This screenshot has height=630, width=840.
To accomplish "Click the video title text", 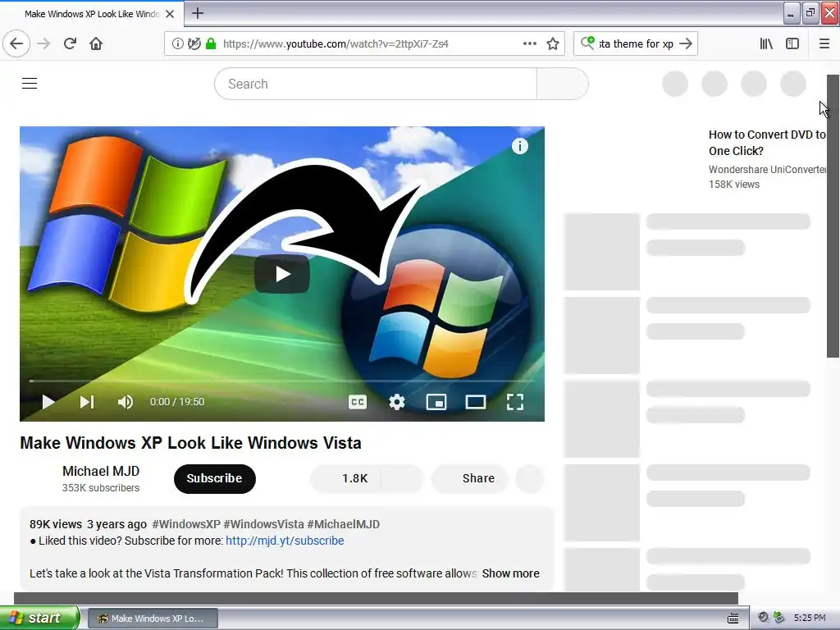I will click(x=190, y=443).
